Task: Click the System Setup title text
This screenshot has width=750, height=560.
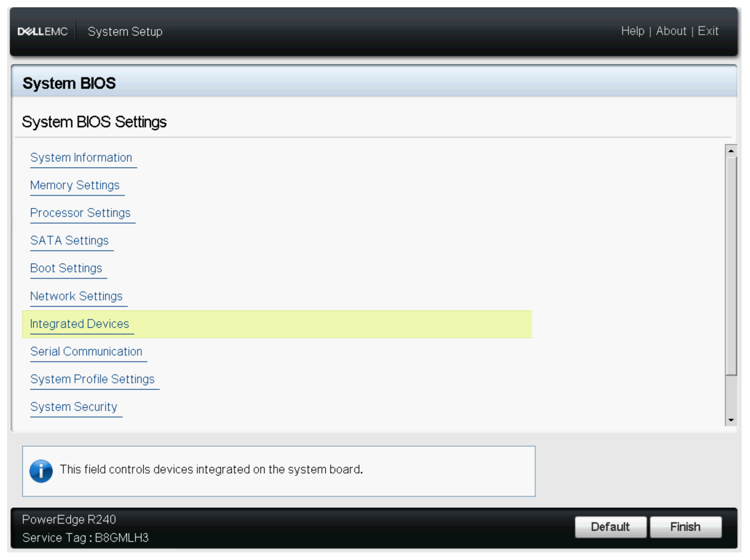Action: 125,32
